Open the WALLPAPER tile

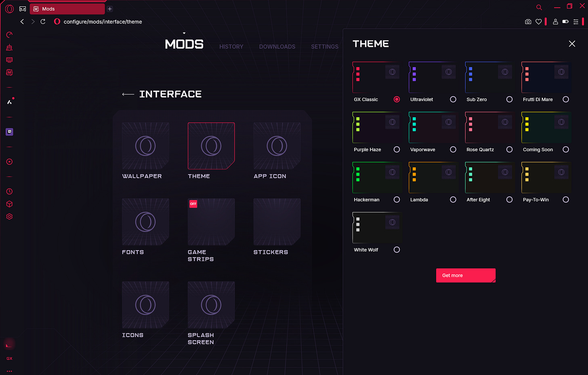tap(145, 146)
